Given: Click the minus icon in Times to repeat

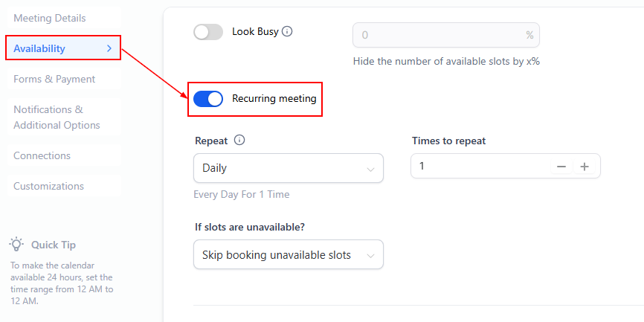Looking at the screenshot, I should coord(561,167).
